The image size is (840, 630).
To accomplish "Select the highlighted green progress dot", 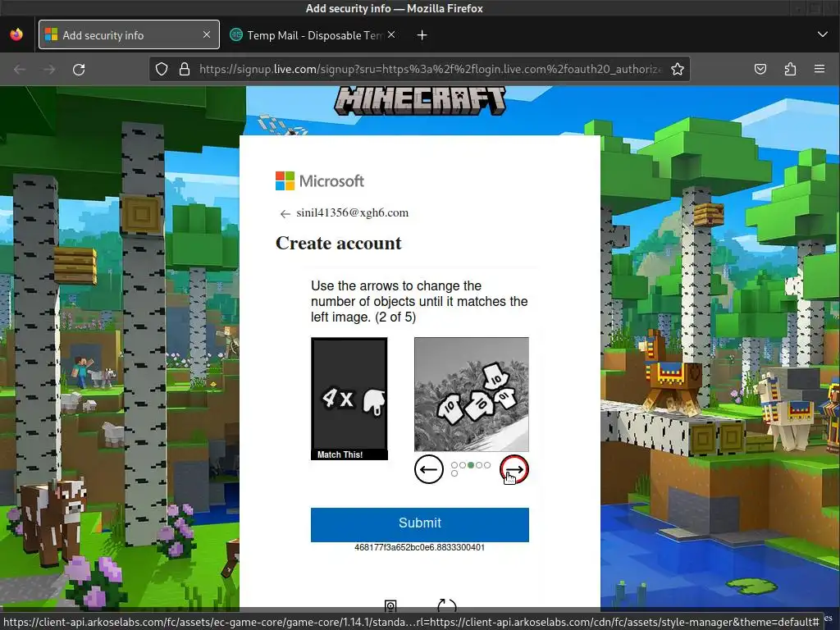I will 471,465.
